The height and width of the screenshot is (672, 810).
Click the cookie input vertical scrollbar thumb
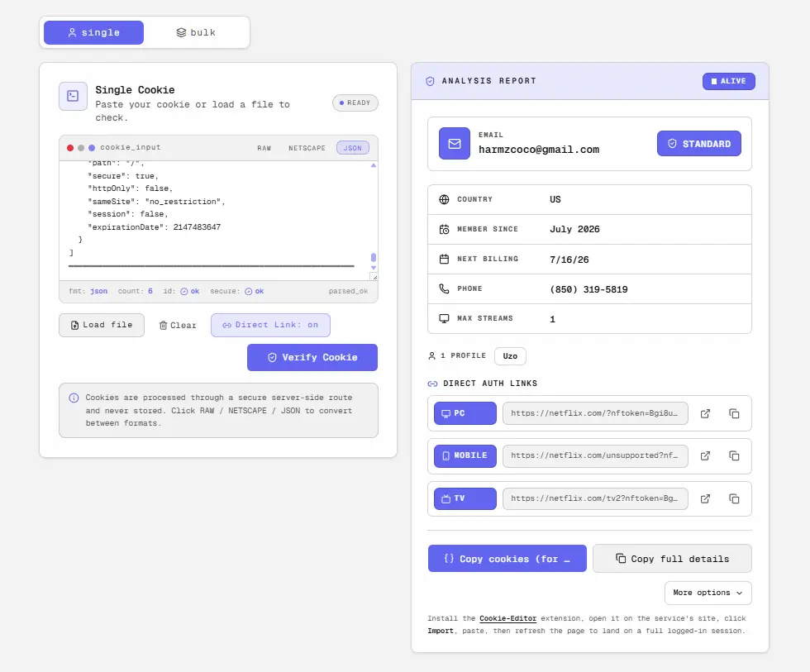coord(374,257)
